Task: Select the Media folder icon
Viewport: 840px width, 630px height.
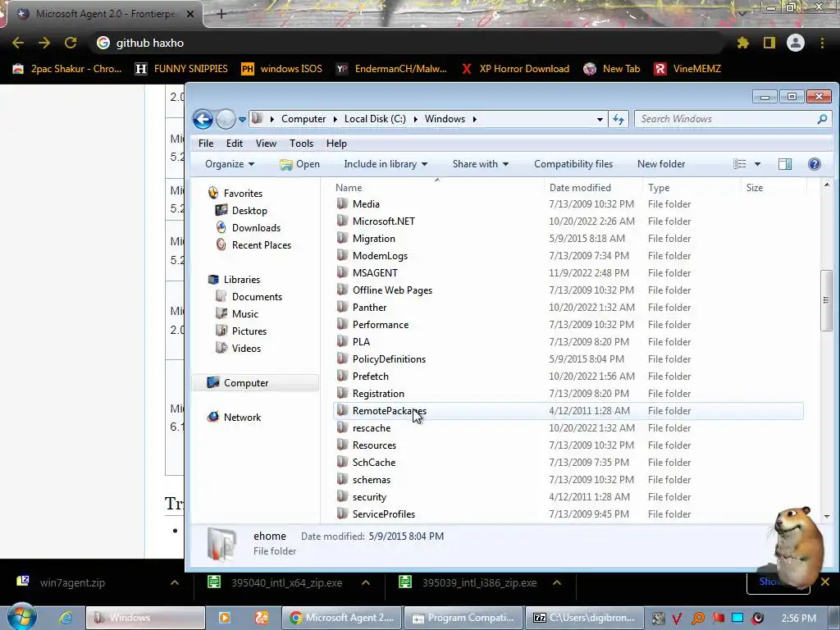Action: tap(342, 203)
